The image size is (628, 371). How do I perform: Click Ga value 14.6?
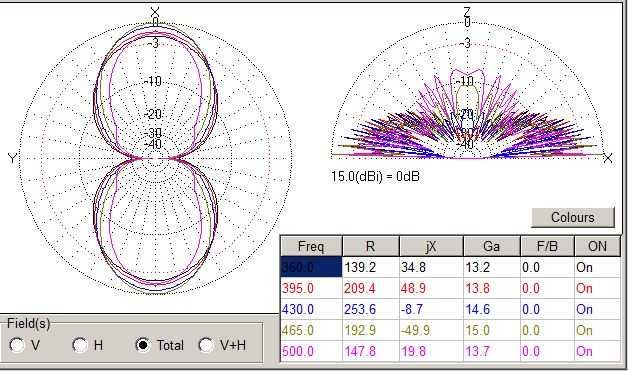click(492, 309)
